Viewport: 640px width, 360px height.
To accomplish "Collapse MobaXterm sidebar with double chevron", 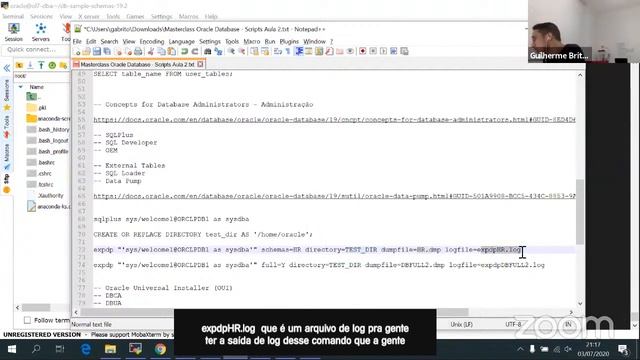I will (7, 68).
